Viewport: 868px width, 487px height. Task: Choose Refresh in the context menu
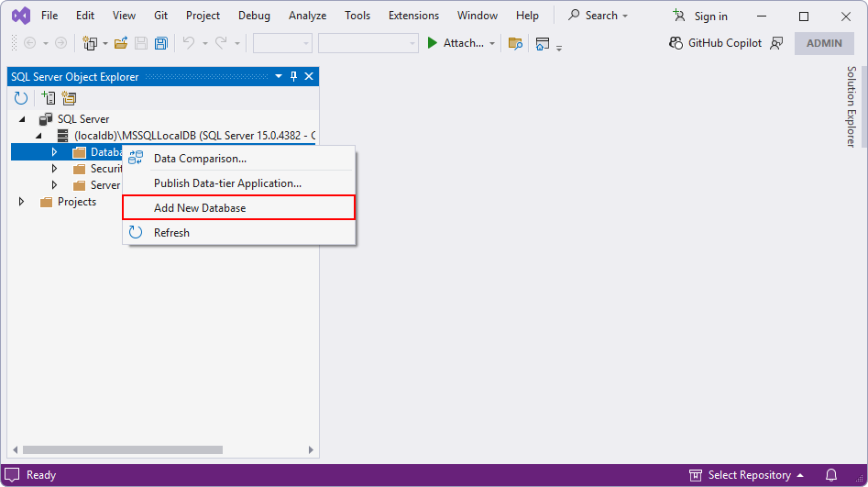pos(238,233)
